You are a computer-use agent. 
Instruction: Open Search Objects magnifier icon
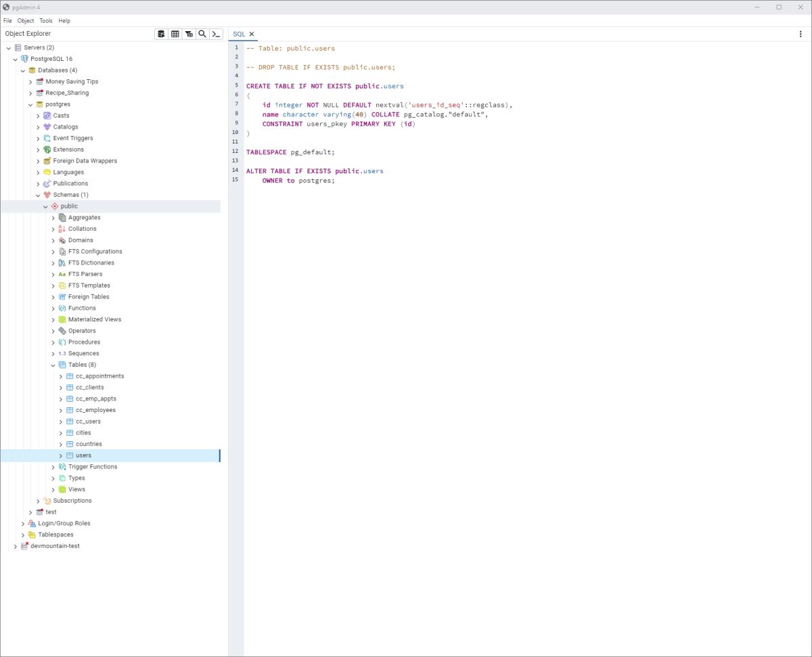coord(202,34)
